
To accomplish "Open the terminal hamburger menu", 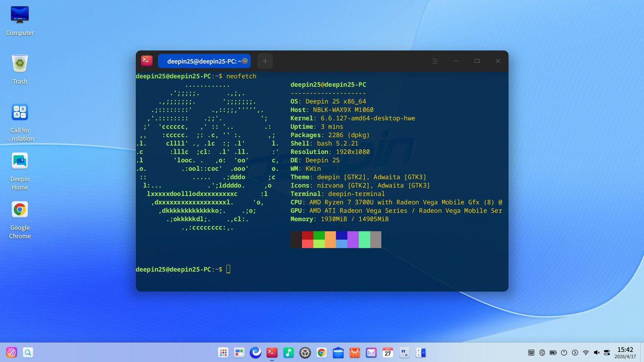I will (x=435, y=61).
